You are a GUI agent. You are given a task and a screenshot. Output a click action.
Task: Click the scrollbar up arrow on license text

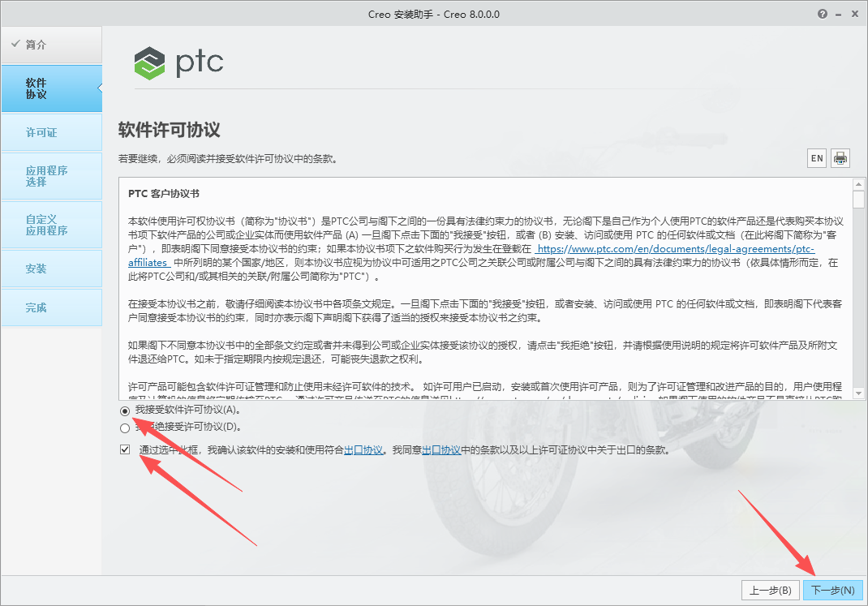pos(858,183)
